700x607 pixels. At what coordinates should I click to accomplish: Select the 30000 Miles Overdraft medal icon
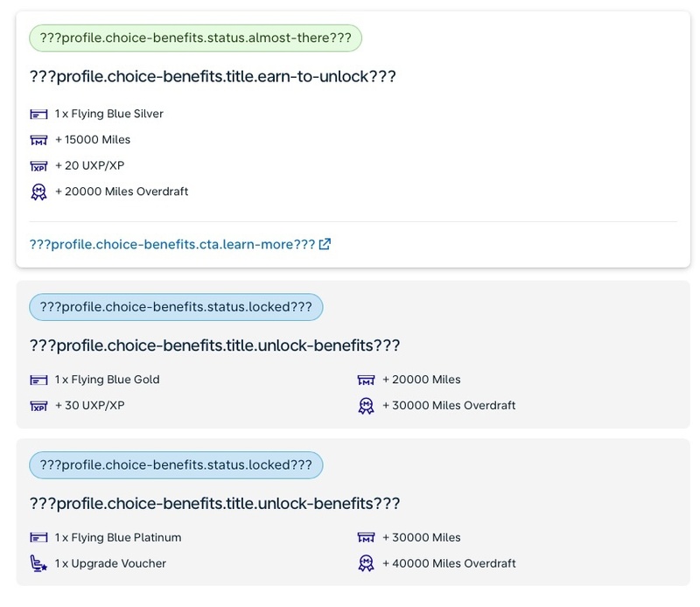367,405
